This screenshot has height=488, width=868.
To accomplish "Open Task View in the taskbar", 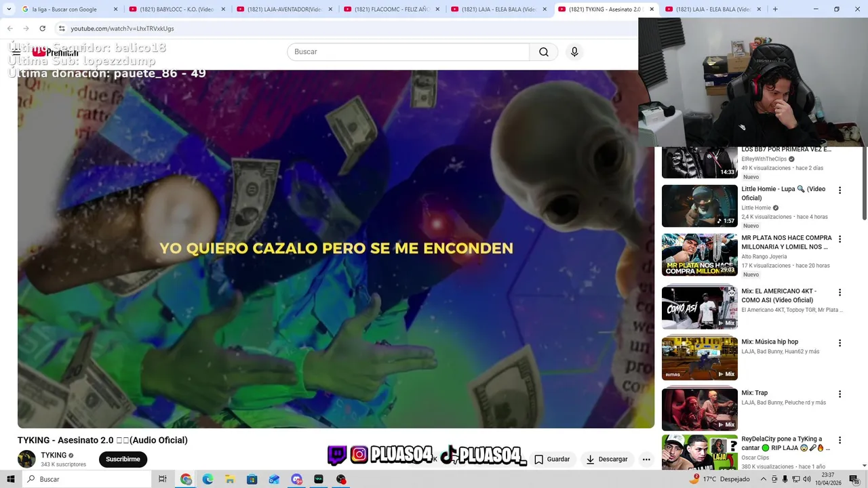I will pos(163,479).
